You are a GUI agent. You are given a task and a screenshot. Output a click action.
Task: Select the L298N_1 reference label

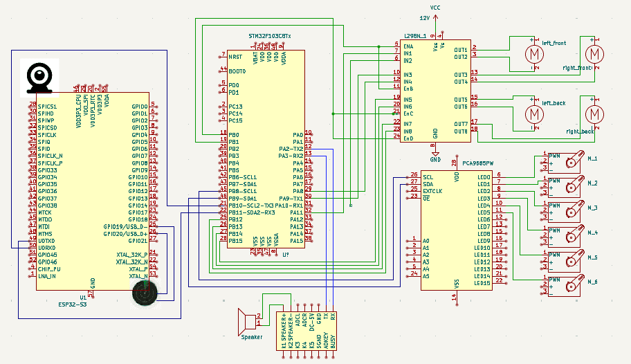point(415,36)
